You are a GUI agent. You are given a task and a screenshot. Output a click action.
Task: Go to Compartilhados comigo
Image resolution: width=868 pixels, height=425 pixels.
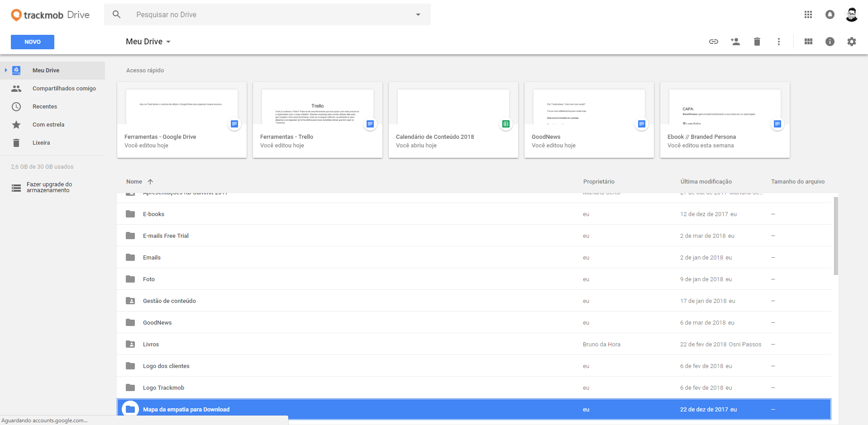64,89
